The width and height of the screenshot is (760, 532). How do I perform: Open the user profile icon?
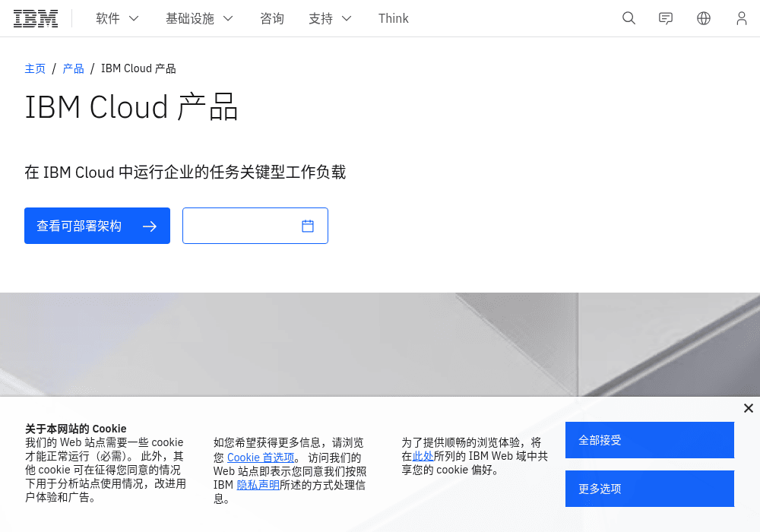click(x=741, y=18)
